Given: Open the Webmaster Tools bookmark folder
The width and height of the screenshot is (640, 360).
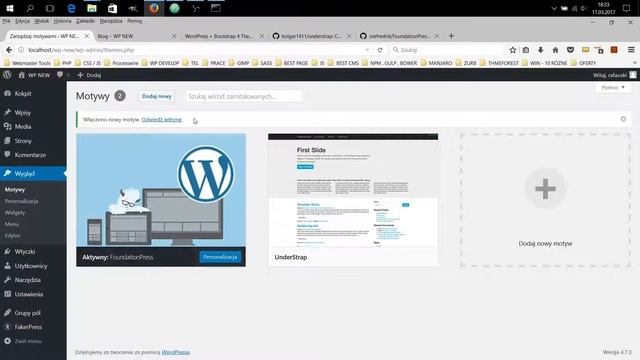Looking at the screenshot, I should point(27,63).
